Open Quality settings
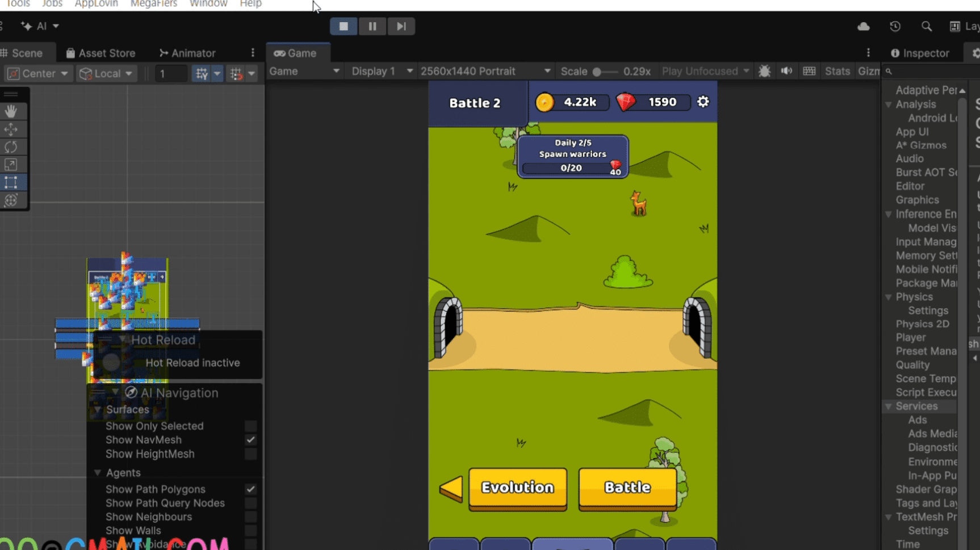Image resolution: width=980 pixels, height=550 pixels. tap(913, 365)
